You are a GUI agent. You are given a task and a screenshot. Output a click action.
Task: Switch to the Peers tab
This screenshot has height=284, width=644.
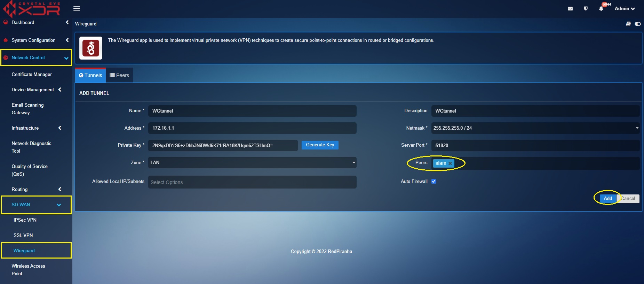coord(119,75)
